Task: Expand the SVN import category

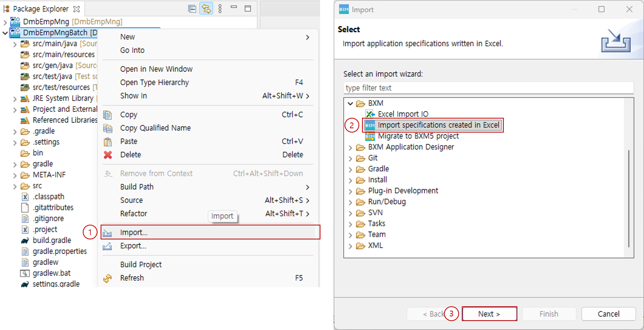Action: click(350, 213)
